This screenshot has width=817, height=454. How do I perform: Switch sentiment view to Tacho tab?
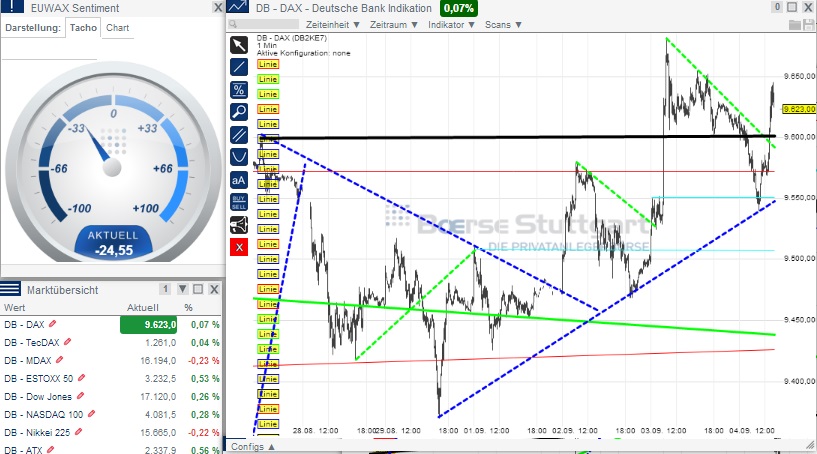(83, 28)
